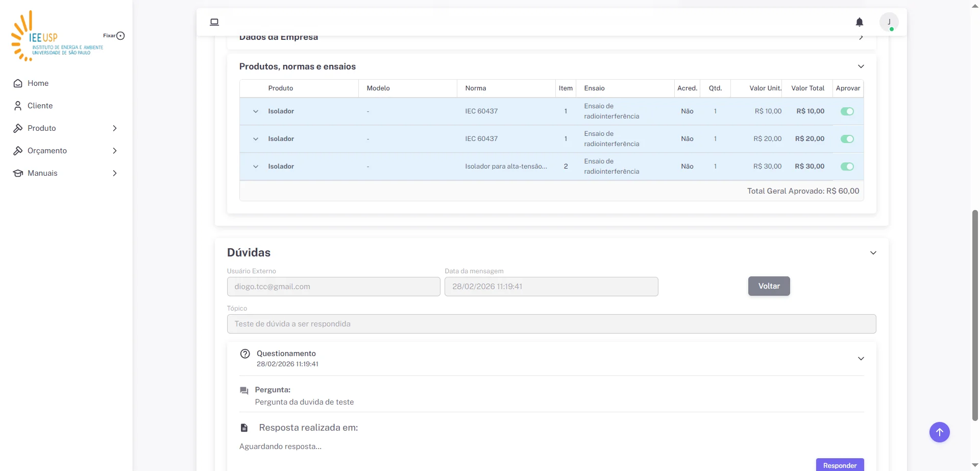980x471 pixels.
Task: Click the scroll-to-top arrow button
Action: 940,432
